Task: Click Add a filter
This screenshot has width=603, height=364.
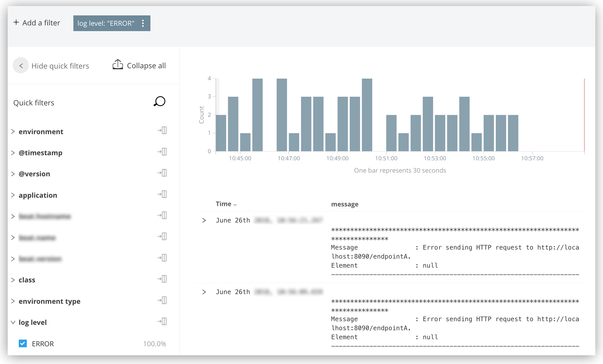Action: pyautogui.click(x=37, y=22)
